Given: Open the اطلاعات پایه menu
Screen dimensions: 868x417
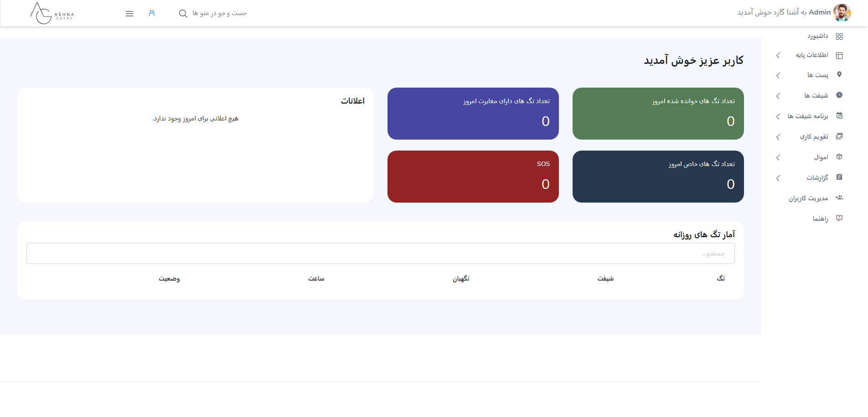Looking at the screenshot, I should pyautogui.click(x=812, y=55).
